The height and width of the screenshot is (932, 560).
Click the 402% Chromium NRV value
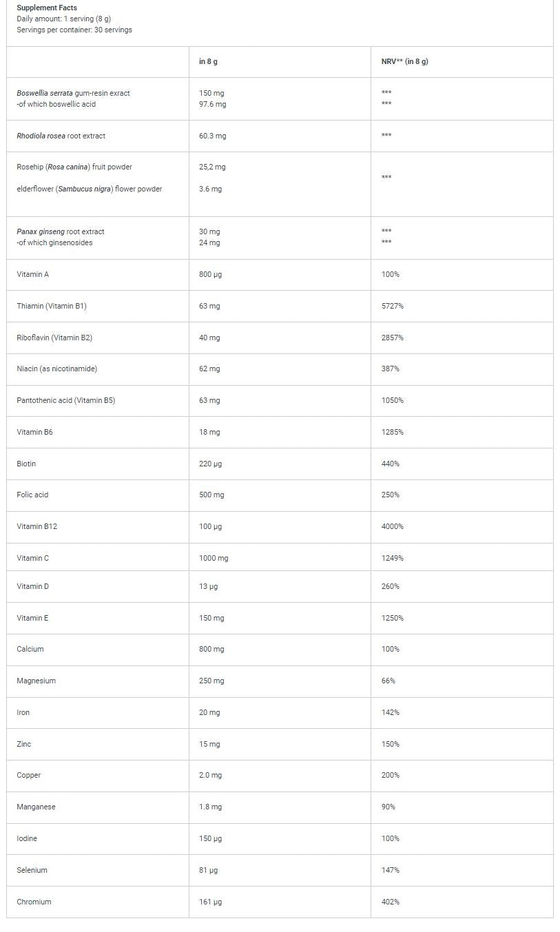coord(390,902)
